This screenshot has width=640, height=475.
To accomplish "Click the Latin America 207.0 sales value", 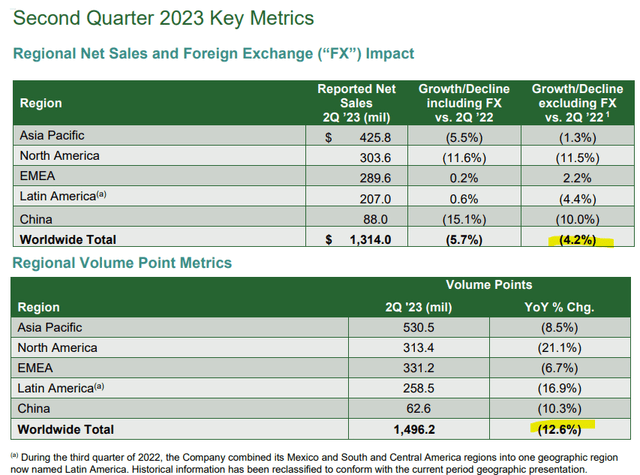I will point(375,199).
